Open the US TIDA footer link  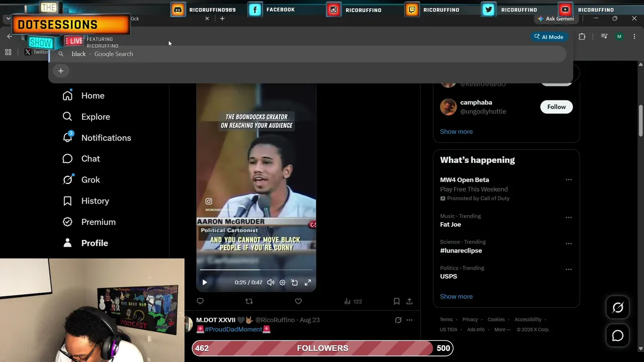click(449, 330)
